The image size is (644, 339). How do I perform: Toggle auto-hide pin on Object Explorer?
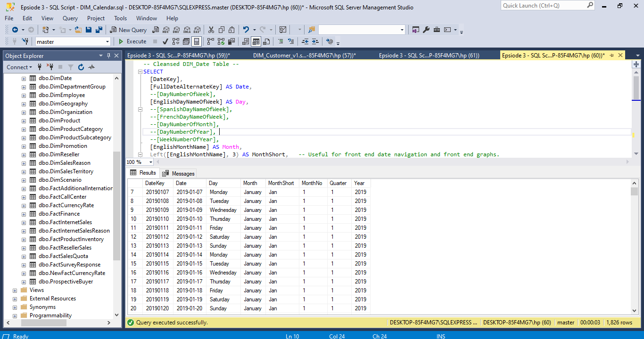[x=108, y=56]
